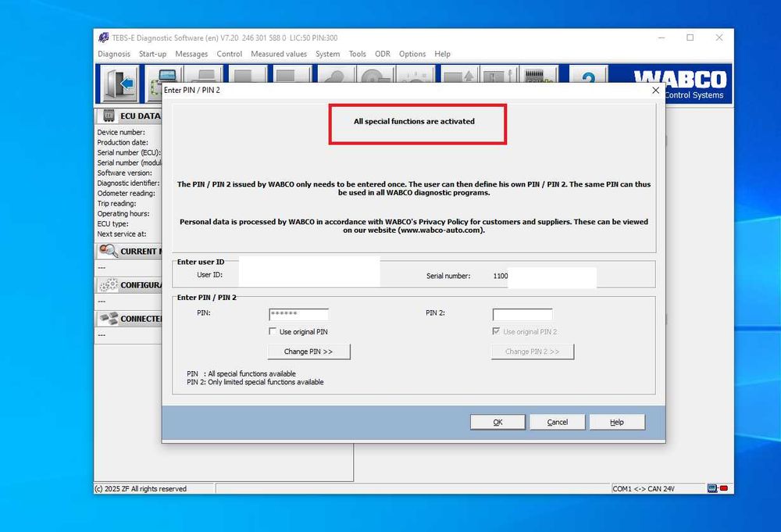The width and height of the screenshot is (781, 532).
Task: Close the Enter PIN / PIN 2 dialog
Action: click(x=655, y=90)
